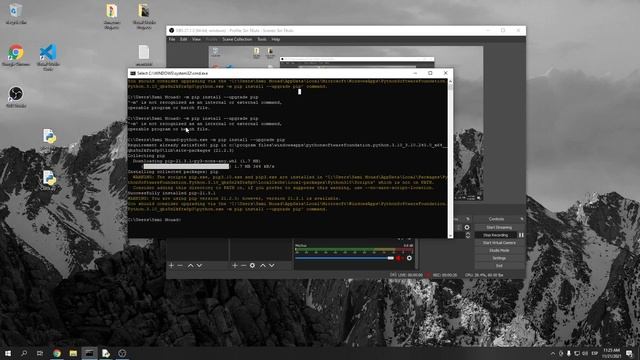Click the taskbar clock
640x360 pixels.
(611, 353)
